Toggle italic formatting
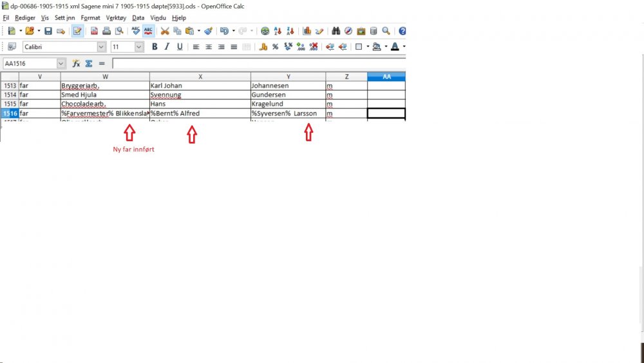This screenshot has width=644, height=363. (x=167, y=47)
